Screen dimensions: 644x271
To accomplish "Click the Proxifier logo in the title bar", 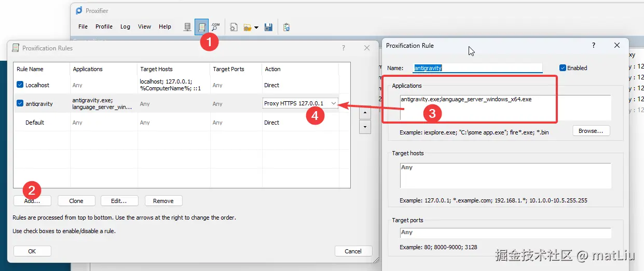I will point(79,10).
